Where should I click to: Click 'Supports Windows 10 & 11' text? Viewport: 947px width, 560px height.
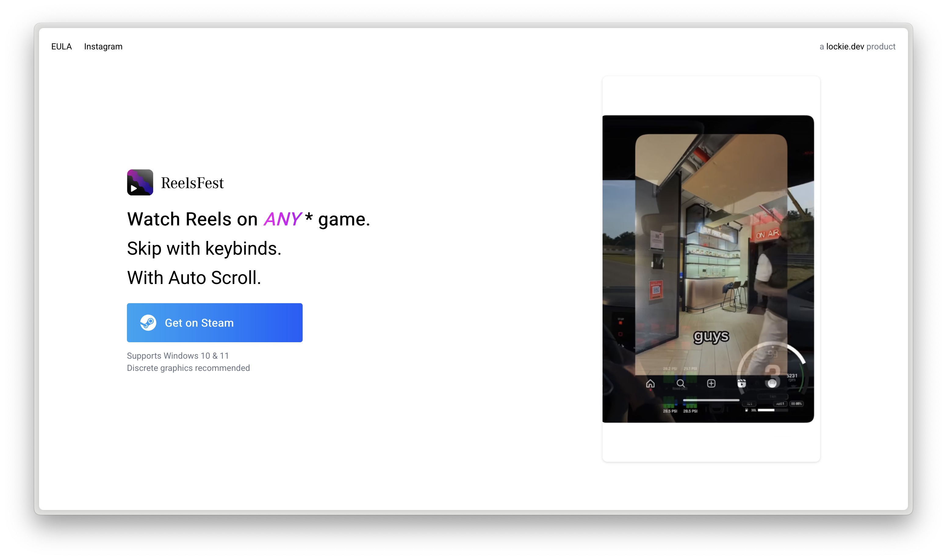tap(178, 356)
